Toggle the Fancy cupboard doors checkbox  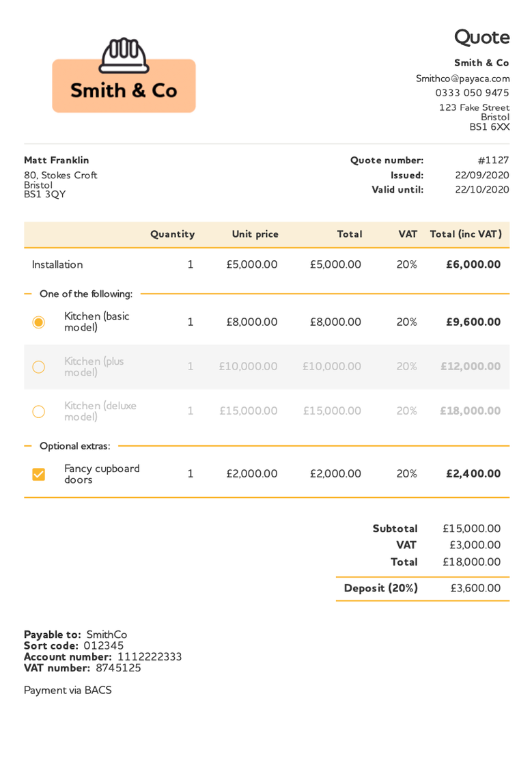click(39, 474)
